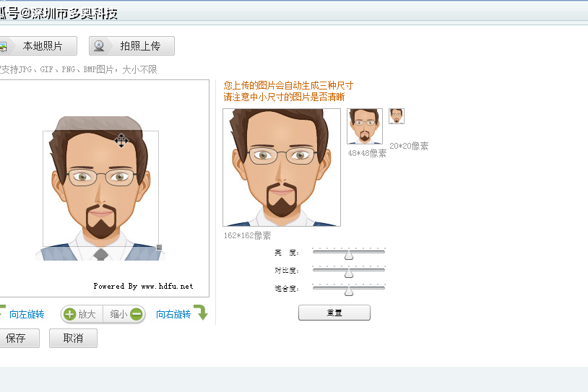Rotate the photo right with 向右旋转
Viewport: 588px width, 392px height.
click(x=173, y=314)
